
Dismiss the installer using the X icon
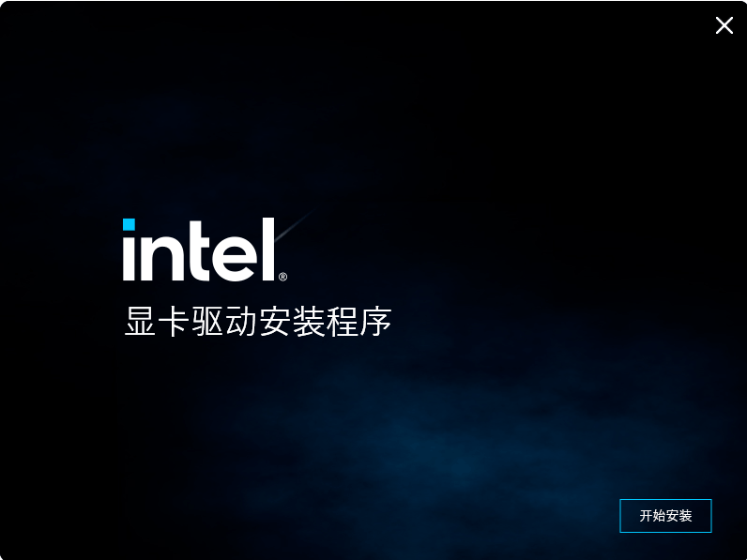point(724,25)
